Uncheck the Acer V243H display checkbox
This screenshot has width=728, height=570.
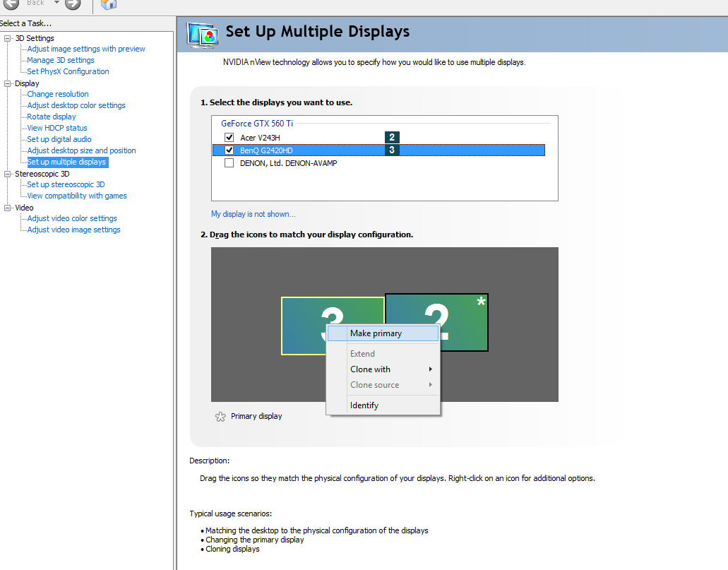229,137
